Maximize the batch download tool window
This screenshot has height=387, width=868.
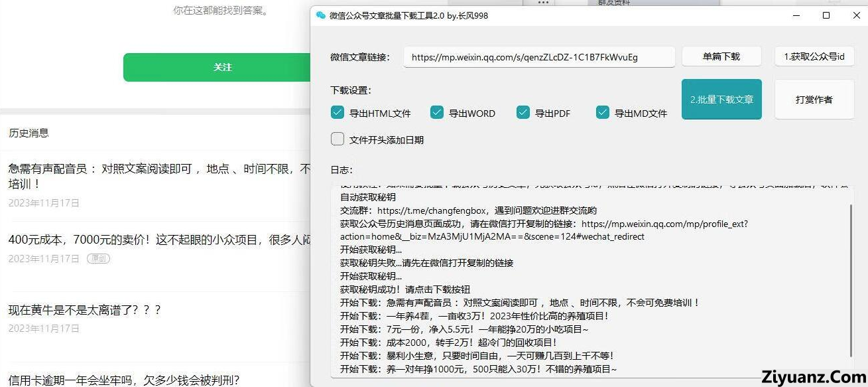[x=826, y=15]
